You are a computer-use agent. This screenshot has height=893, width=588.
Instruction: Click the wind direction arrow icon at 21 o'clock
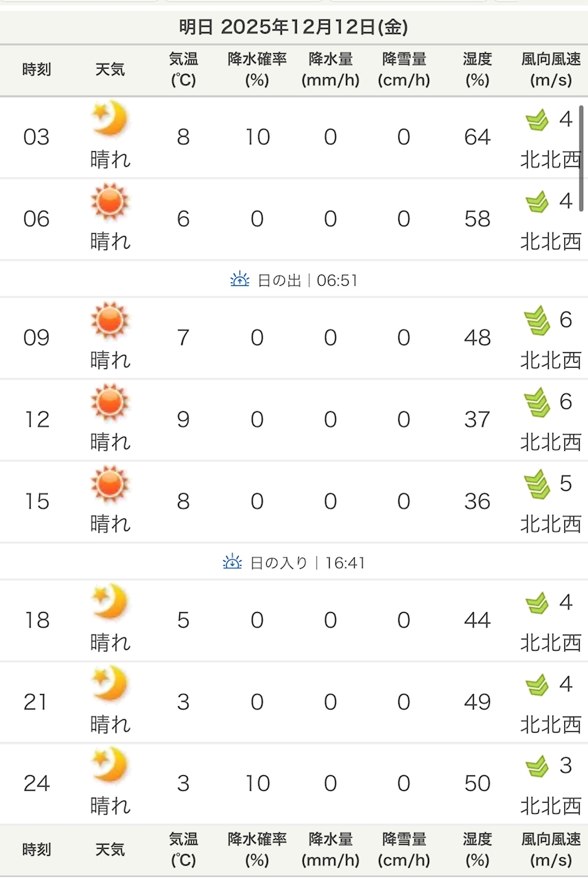pos(537,685)
